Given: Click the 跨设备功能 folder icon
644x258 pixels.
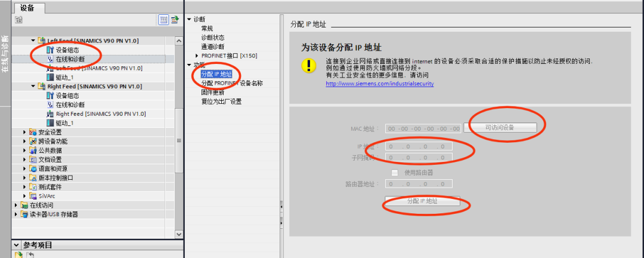Looking at the screenshot, I should pos(33,141).
